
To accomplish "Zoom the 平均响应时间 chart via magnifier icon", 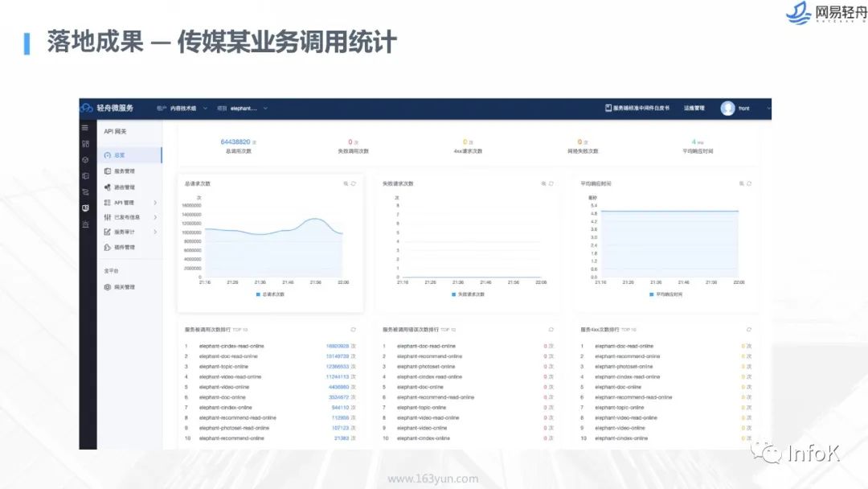I will click(741, 183).
